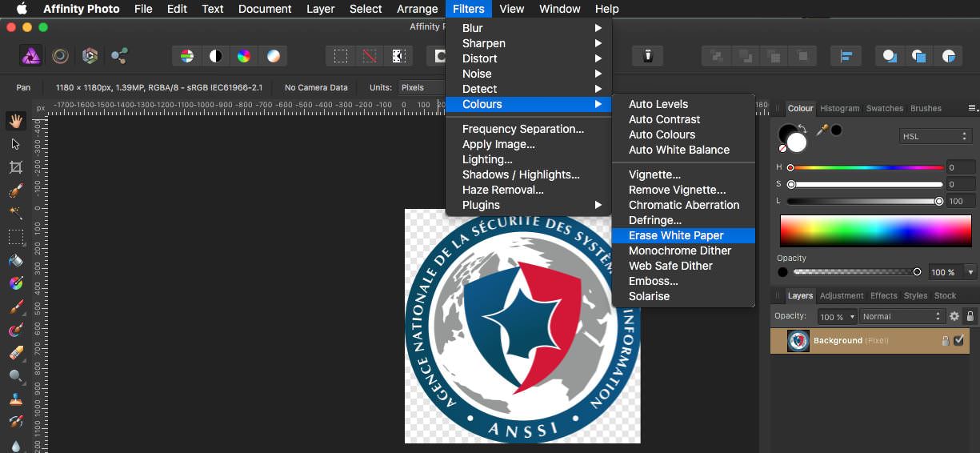Switch to the Liquify Persona icon

tap(60, 55)
